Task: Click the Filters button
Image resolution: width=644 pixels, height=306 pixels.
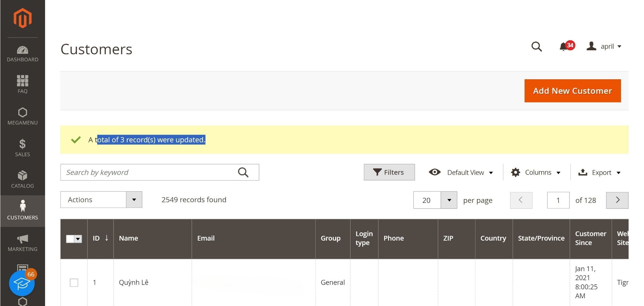Action: (x=389, y=172)
